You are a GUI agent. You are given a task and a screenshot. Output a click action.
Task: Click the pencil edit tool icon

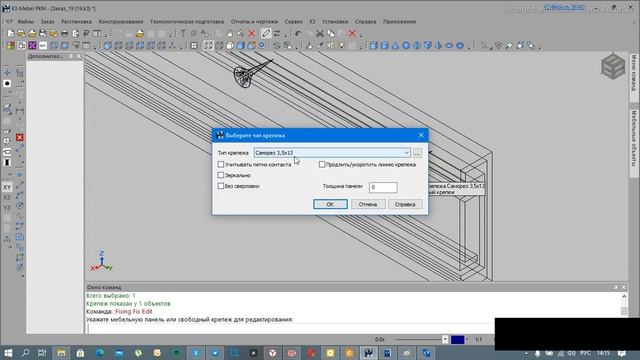pyautogui.click(x=266, y=33)
